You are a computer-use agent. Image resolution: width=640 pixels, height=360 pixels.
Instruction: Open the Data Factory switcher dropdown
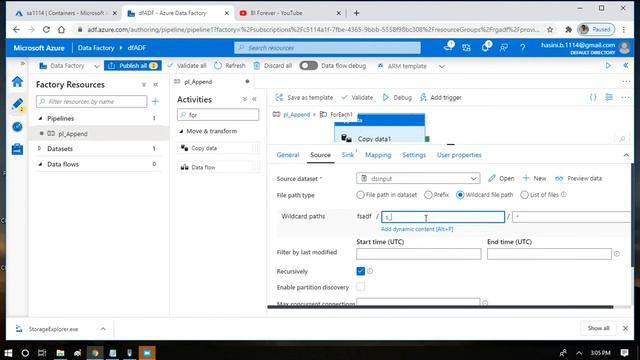(x=97, y=66)
